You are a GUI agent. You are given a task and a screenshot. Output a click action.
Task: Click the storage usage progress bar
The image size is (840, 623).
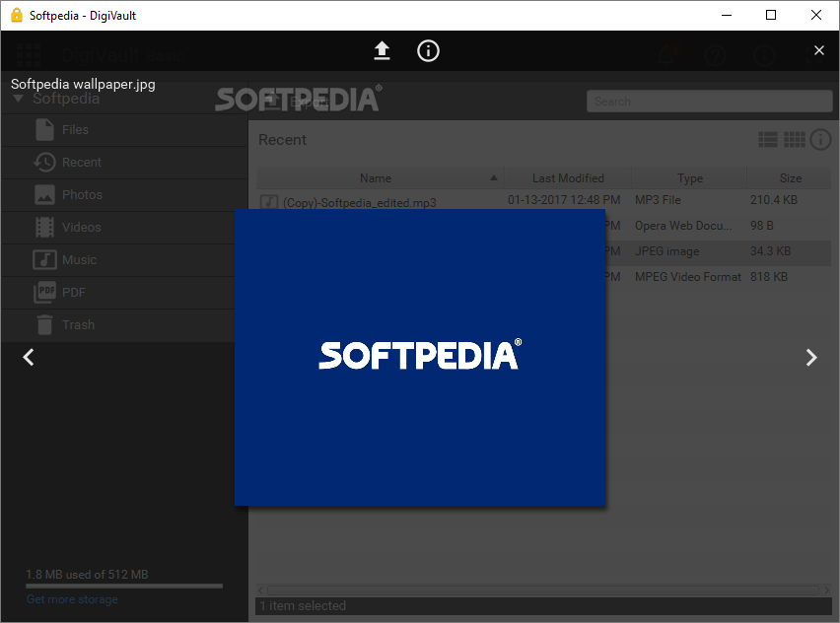(x=124, y=587)
